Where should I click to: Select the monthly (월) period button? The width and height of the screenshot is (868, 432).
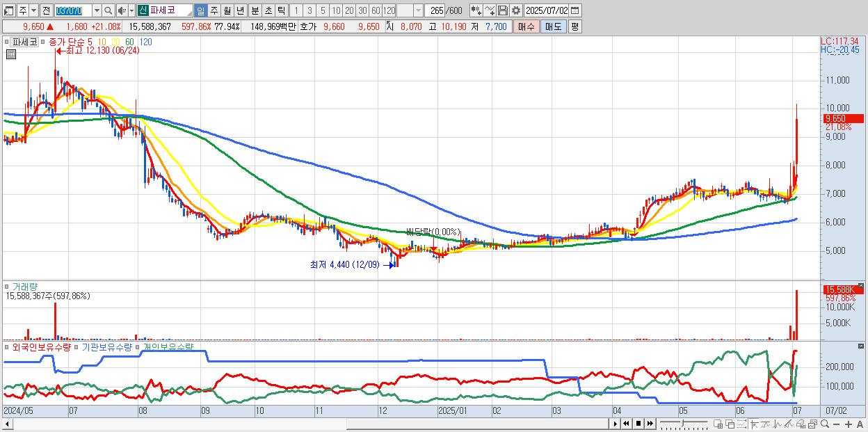coord(227,10)
